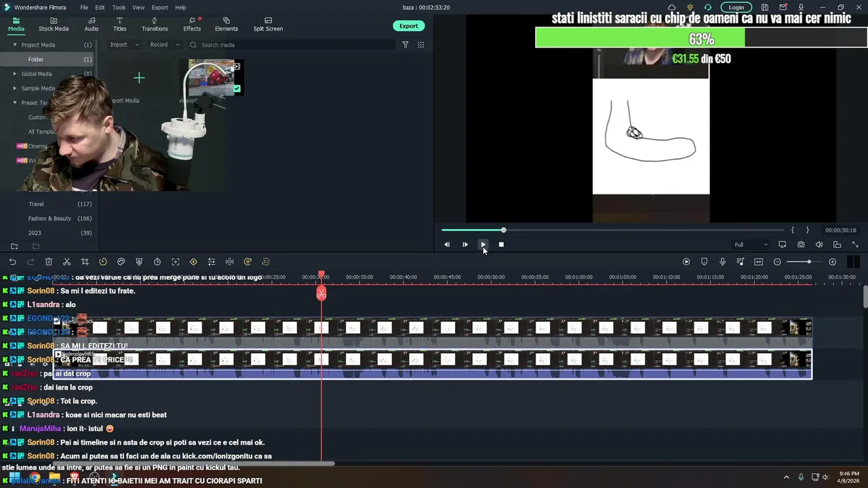
Task: Switch to the Titles tab
Action: (x=119, y=24)
